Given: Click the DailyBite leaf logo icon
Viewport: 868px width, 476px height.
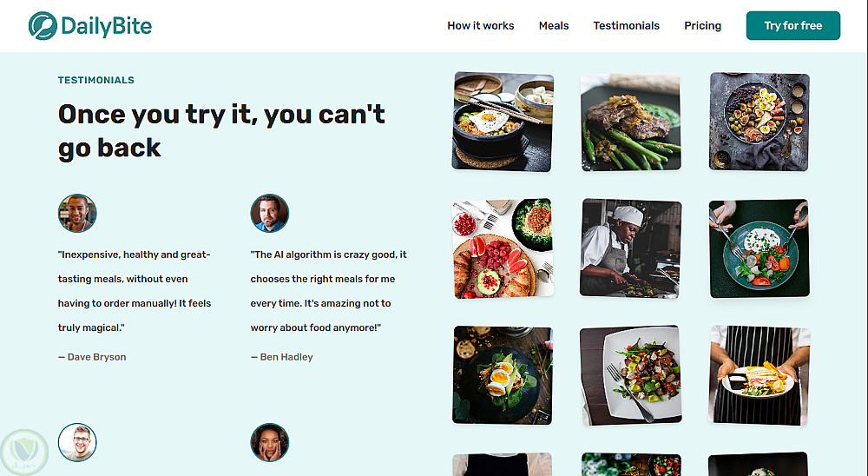Looking at the screenshot, I should click(43, 25).
